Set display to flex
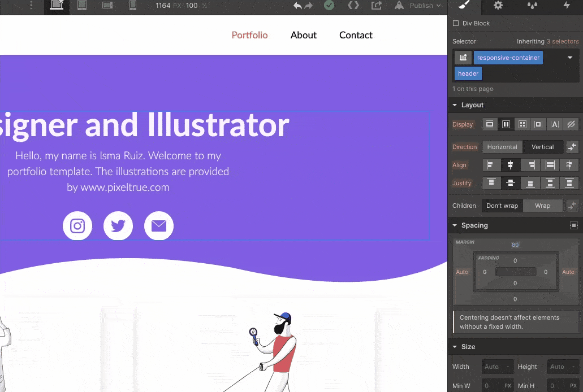Viewport: 583px width, 392px height. (506, 124)
